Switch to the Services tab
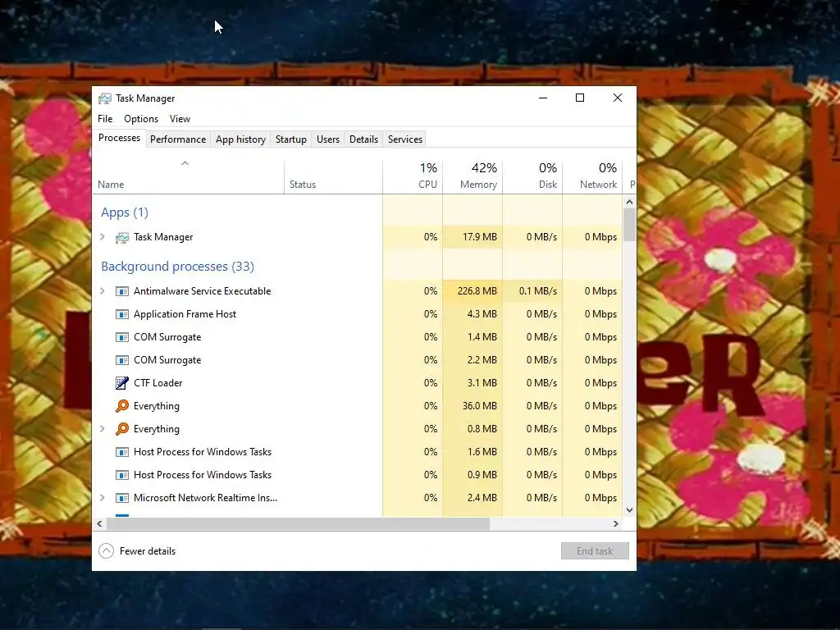Screen dimensions: 840x630 [405, 139]
